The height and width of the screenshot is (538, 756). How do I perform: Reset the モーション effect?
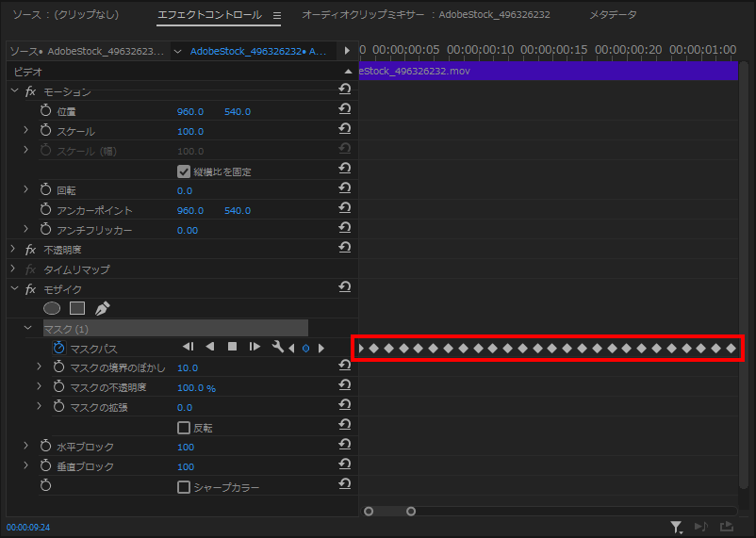coord(344,90)
